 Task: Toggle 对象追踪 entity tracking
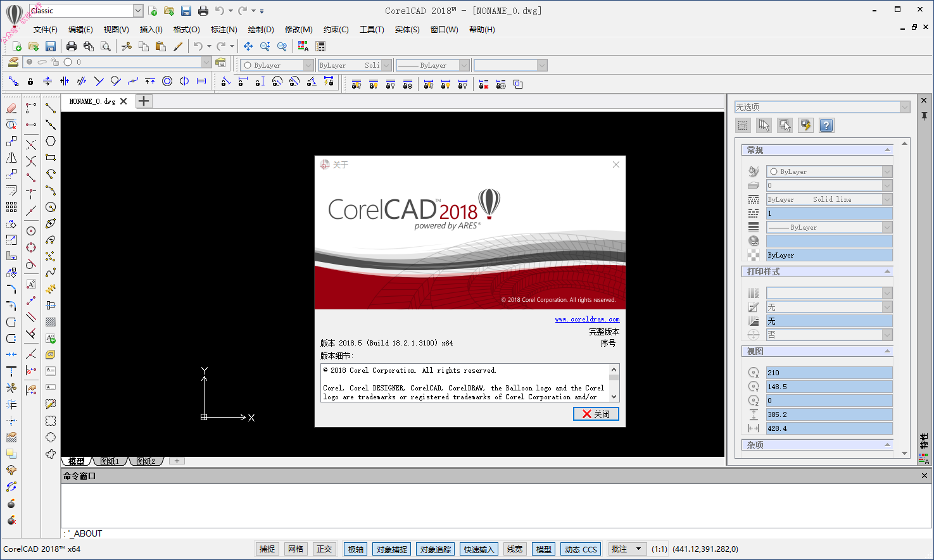point(436,549)
